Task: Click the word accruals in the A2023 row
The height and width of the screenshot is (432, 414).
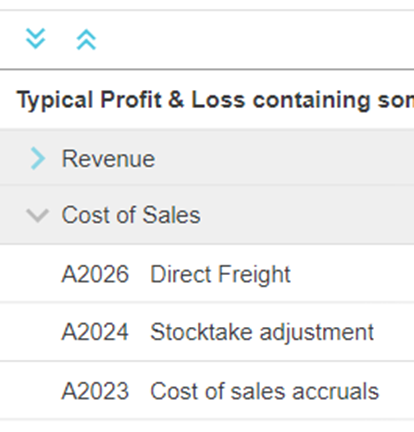Action: click(336, 391)
